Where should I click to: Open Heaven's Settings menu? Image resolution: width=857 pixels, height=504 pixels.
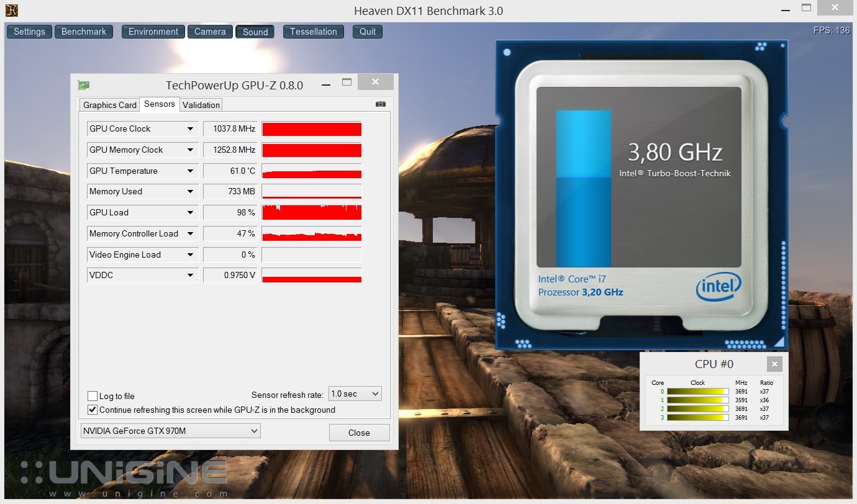tap(30, 32)
